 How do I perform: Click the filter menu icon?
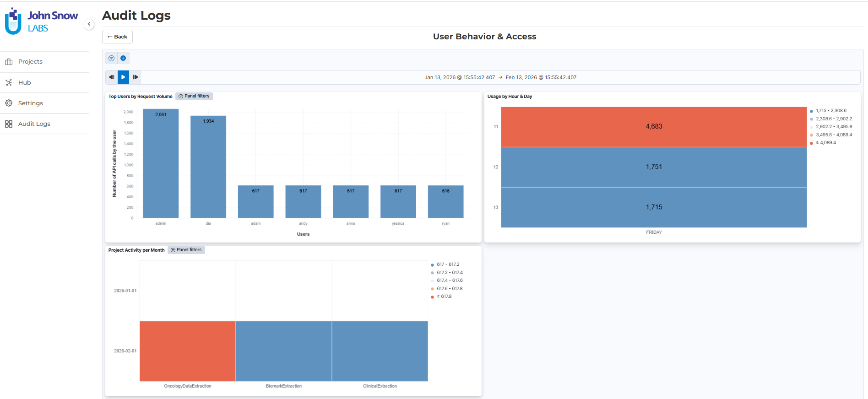click(x=111, y=58)
